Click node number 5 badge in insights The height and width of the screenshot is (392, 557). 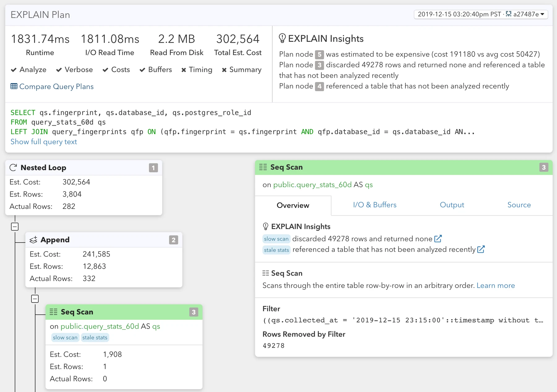click(x=319, y=54)
